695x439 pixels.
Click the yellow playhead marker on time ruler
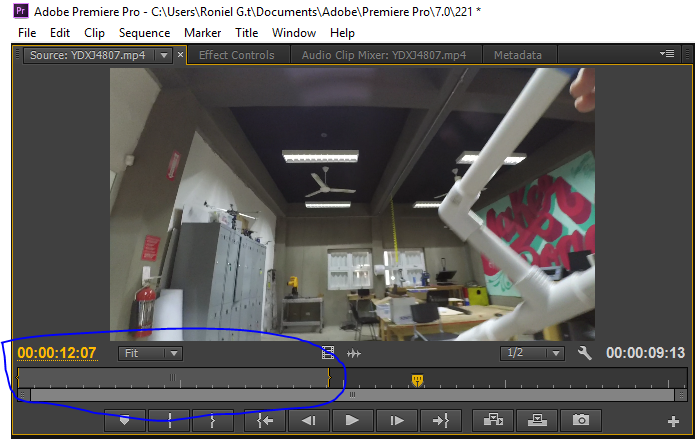point(417,380)
